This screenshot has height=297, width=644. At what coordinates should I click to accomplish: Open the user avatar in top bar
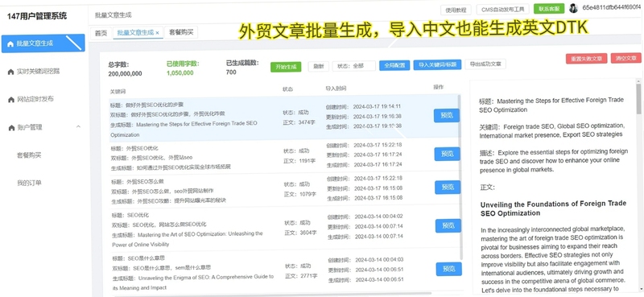tap(573, 8)
